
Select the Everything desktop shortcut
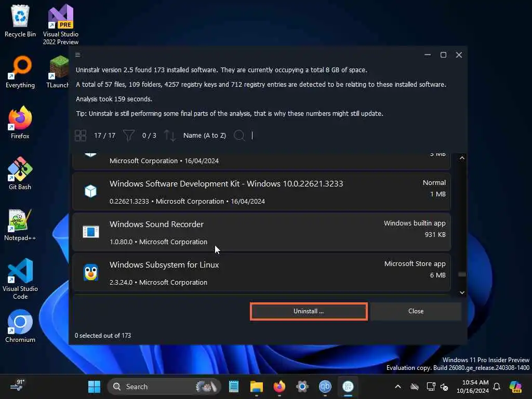(x=20, y=72)
